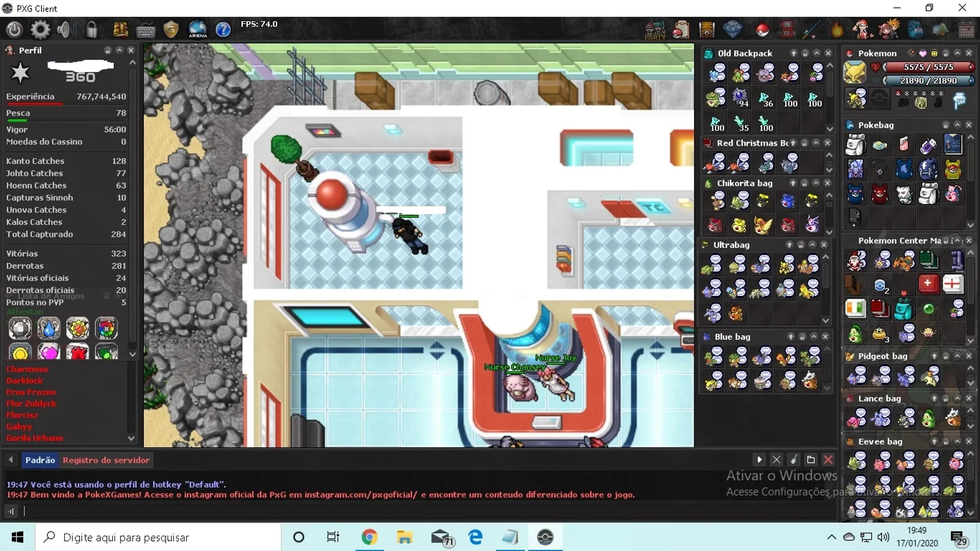Toggle the lock on Perfil panel
980x551 pixels.
click(x=107, y=50)
